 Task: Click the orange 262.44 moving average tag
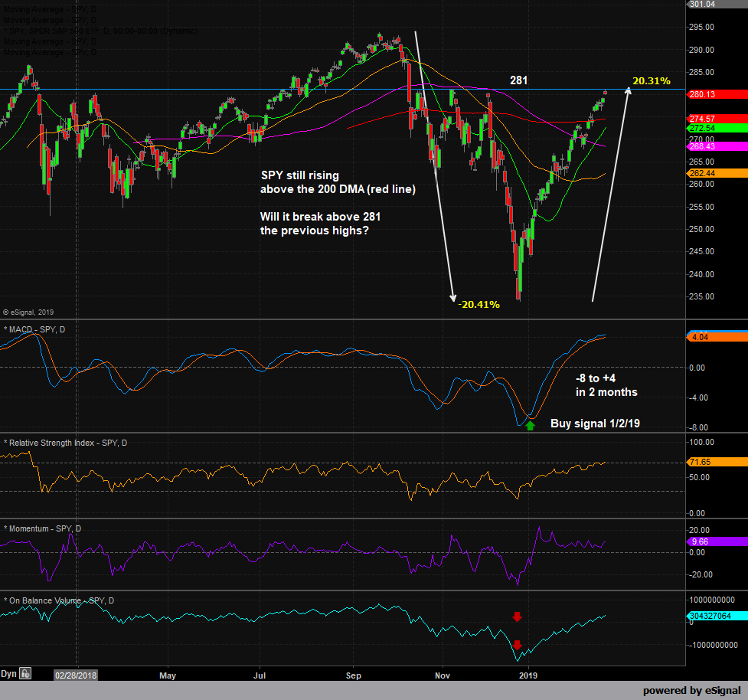[x=717, y=173]
